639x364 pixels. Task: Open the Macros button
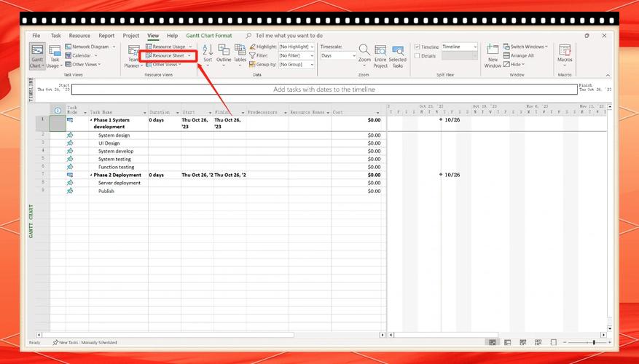coord(565,54)
